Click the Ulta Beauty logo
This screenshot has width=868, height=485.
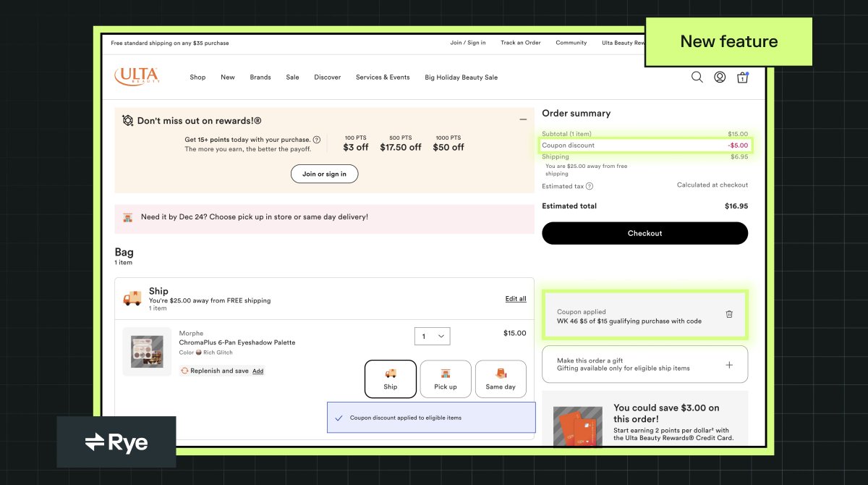(137, 76)
